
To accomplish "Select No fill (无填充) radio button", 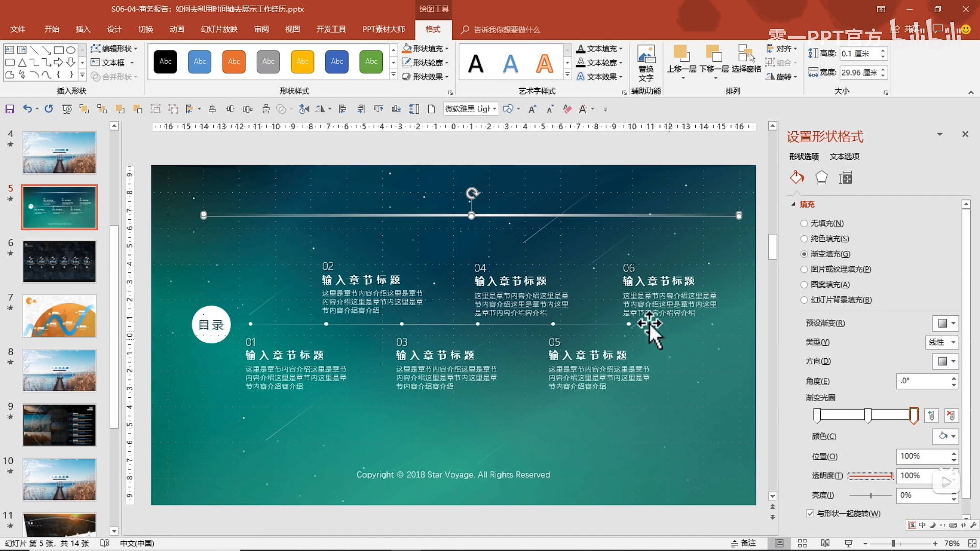I will click(804, 223).
